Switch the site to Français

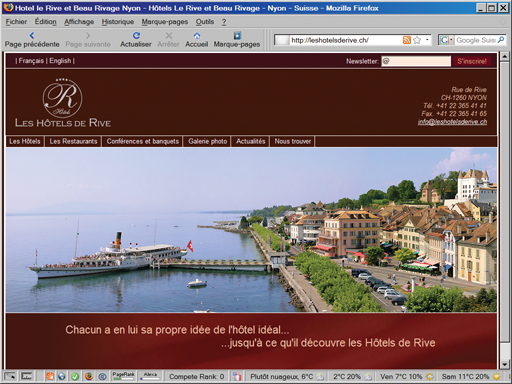(31, 61)
